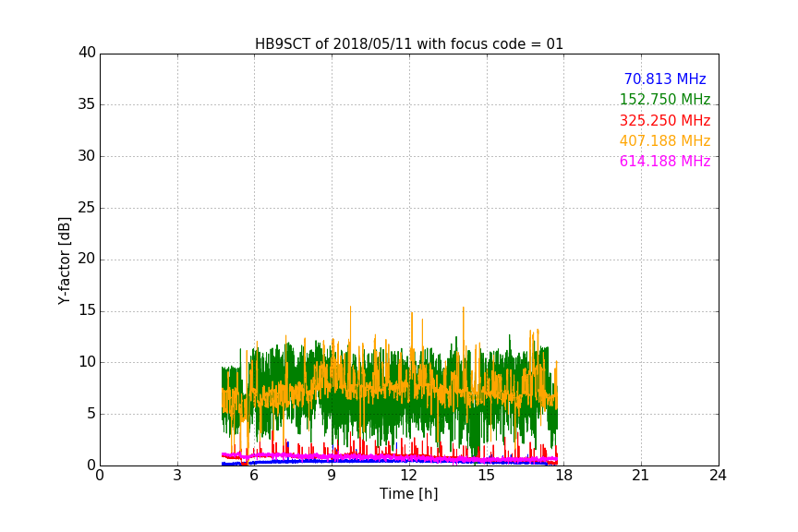Select the green '152.750 MHz' legend label
This screenshot has width=798, height=532.
click(665, 99)
